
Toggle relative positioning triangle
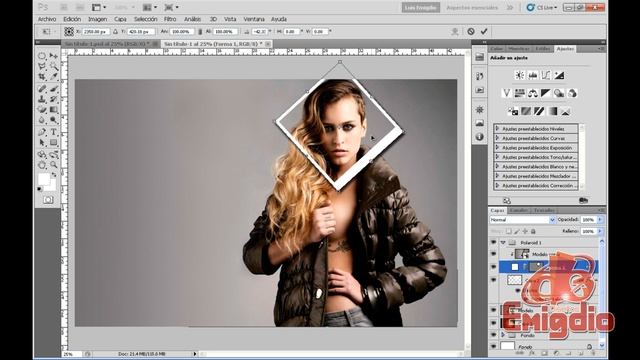pos(116,31)
